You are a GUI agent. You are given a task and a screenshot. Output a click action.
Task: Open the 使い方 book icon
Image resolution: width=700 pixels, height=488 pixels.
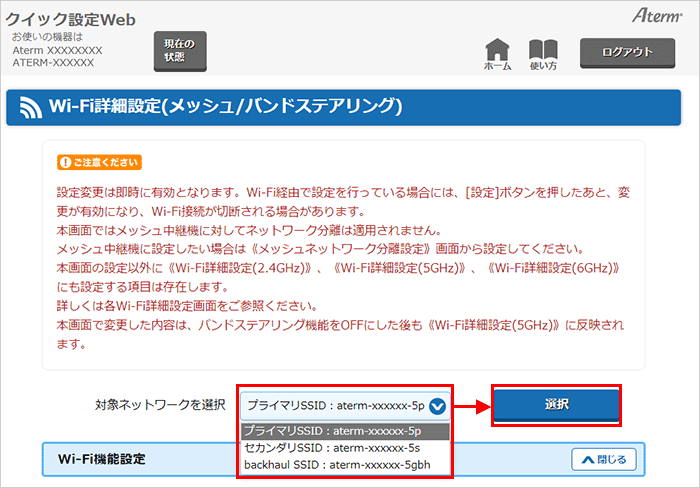point(543,54)
